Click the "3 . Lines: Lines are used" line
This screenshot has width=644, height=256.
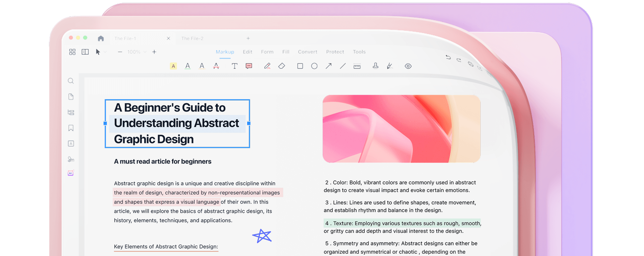[400, 203]
